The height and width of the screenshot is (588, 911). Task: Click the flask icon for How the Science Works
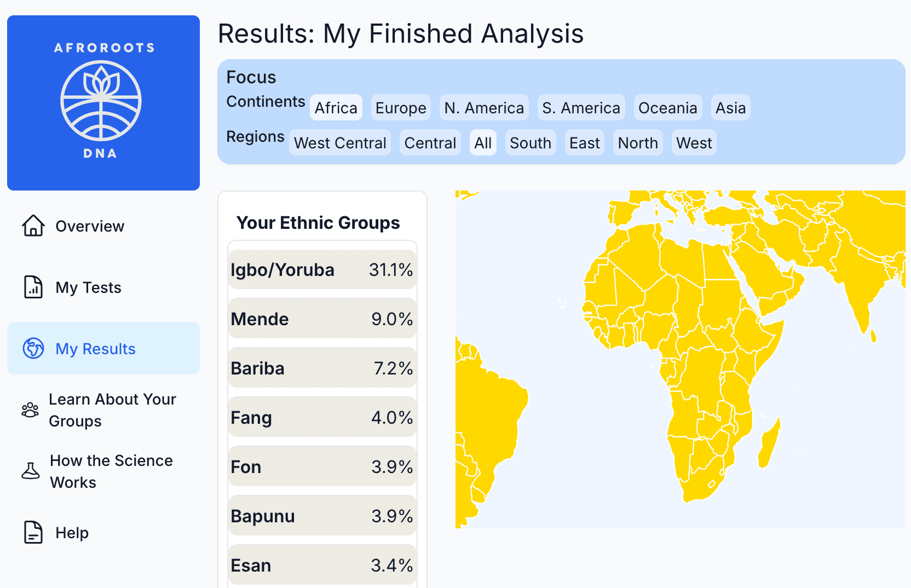(30, 471)
